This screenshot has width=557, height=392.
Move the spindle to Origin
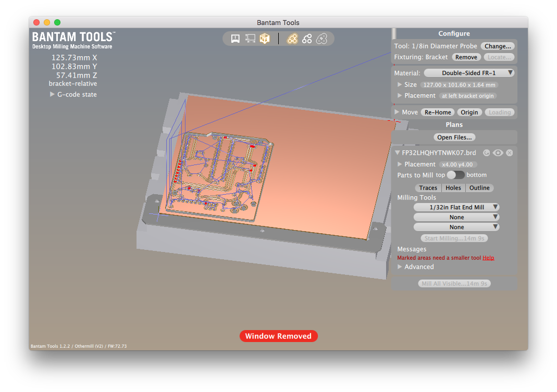coord(469,112)
